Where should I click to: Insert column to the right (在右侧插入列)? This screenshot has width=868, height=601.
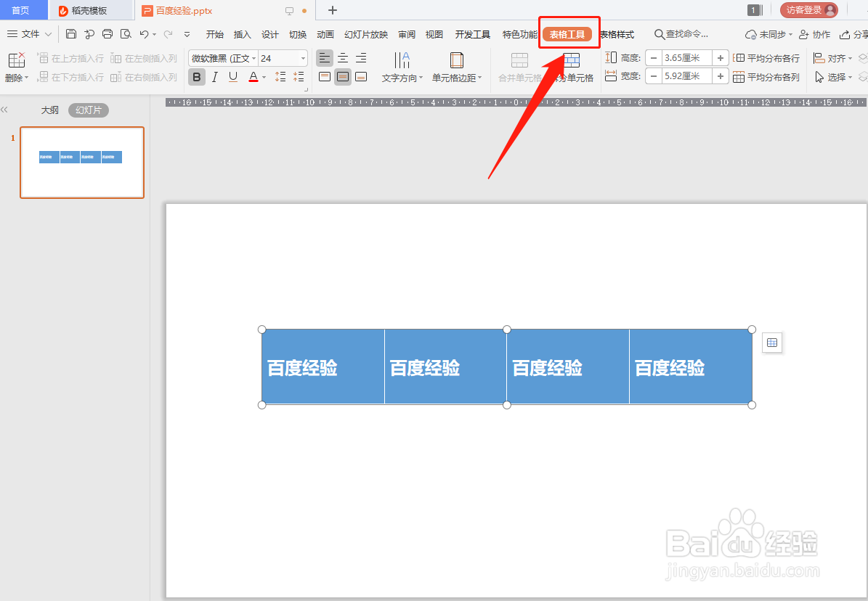143,77
